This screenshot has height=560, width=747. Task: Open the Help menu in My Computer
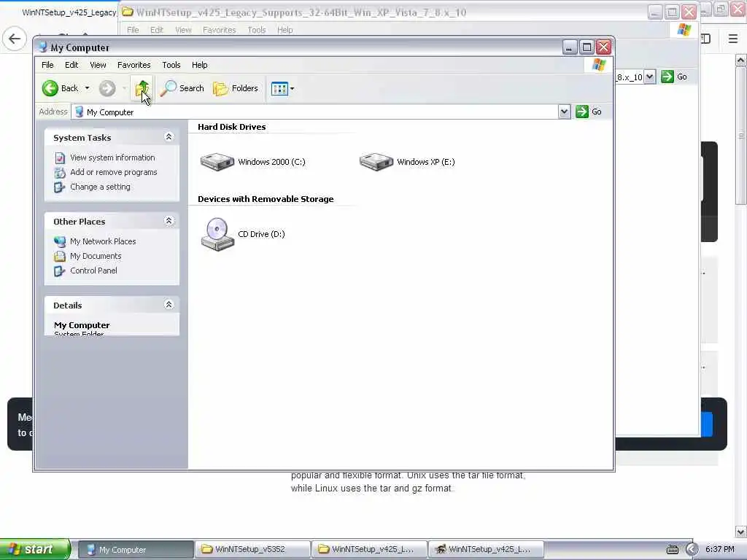(200, 65)
